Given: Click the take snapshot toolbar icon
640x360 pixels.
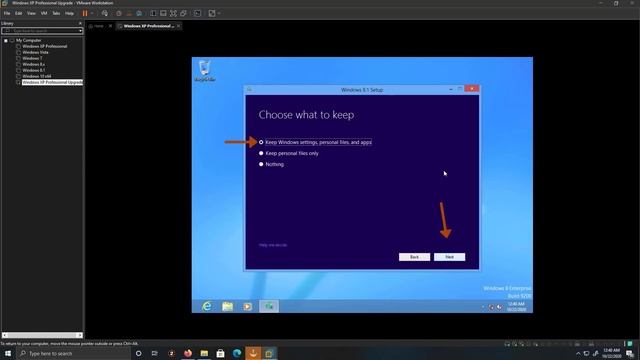Looking at the screenshot, I should click(119, 13).
